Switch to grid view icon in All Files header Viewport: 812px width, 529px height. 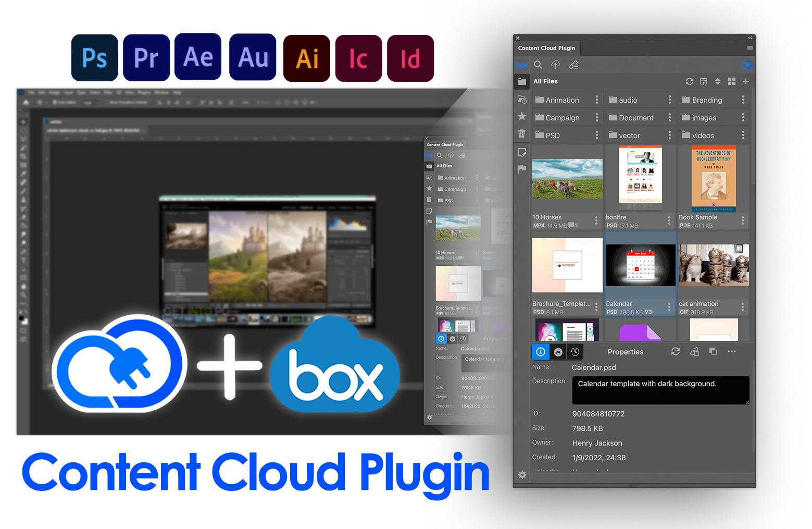732,81
